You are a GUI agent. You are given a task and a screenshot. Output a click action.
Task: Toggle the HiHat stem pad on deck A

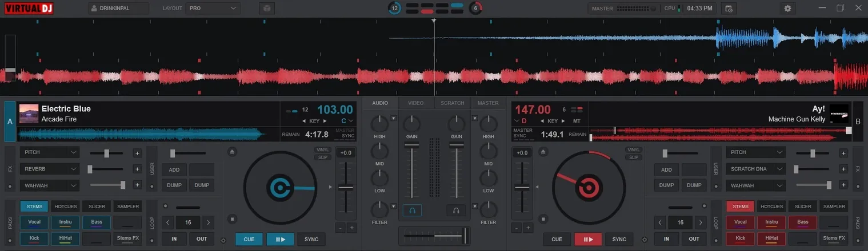tap(65, 238)
